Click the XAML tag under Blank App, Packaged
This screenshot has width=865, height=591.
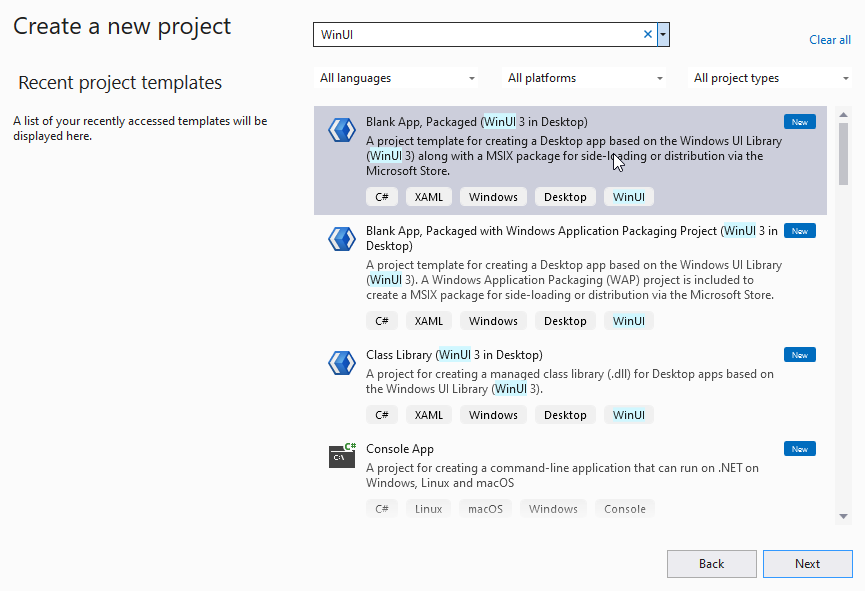428,196
